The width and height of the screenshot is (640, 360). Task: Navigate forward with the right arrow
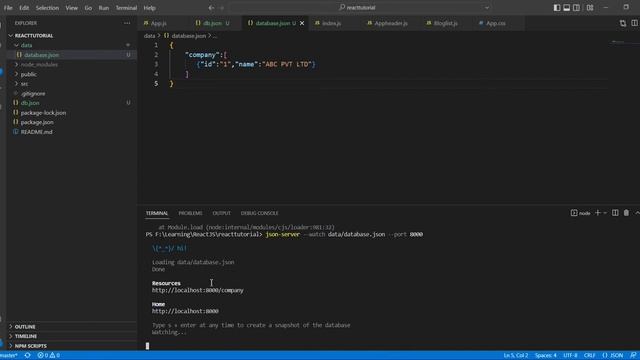[x=222, y=8]
